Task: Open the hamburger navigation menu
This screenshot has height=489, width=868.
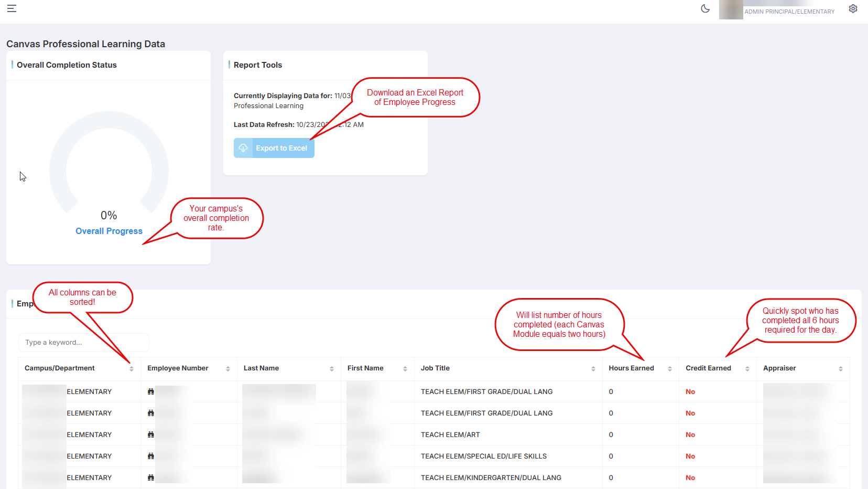Action: coord(12,8)
